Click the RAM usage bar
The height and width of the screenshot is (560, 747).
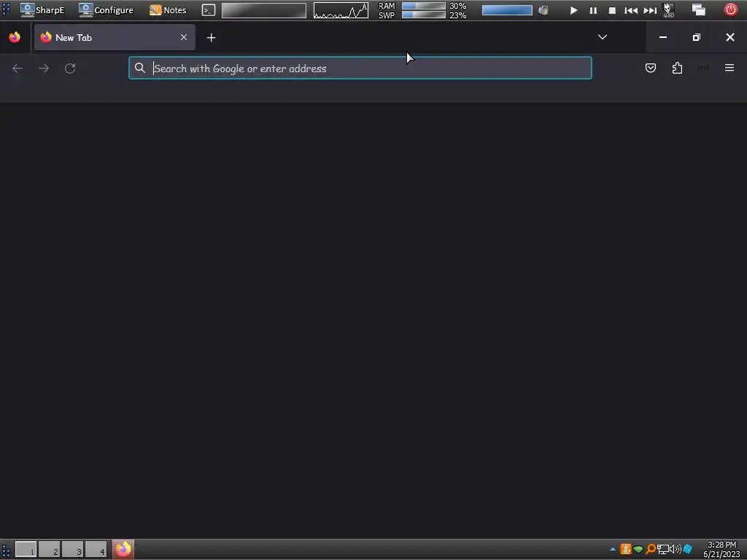pyautogui.click(x=424, y=6)
